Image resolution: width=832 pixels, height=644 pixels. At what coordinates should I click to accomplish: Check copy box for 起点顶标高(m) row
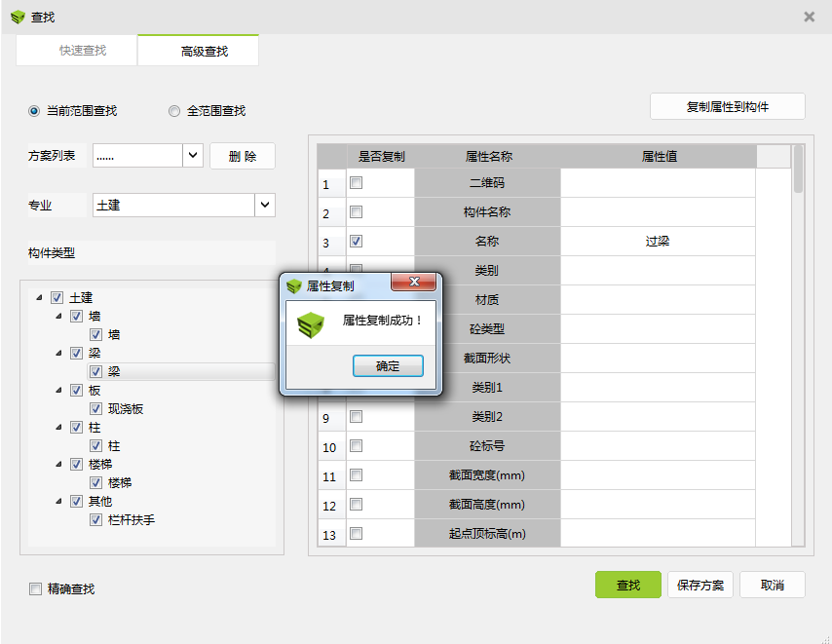click(x=356, y=534)
